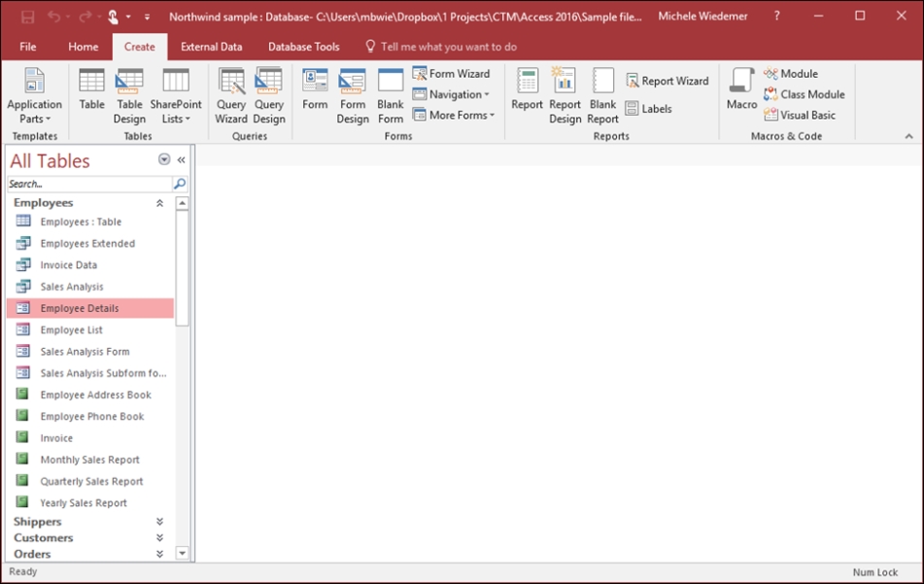Collapse the ribbon
This screenshot has width=924, height=584.
[x=908, y=136]
